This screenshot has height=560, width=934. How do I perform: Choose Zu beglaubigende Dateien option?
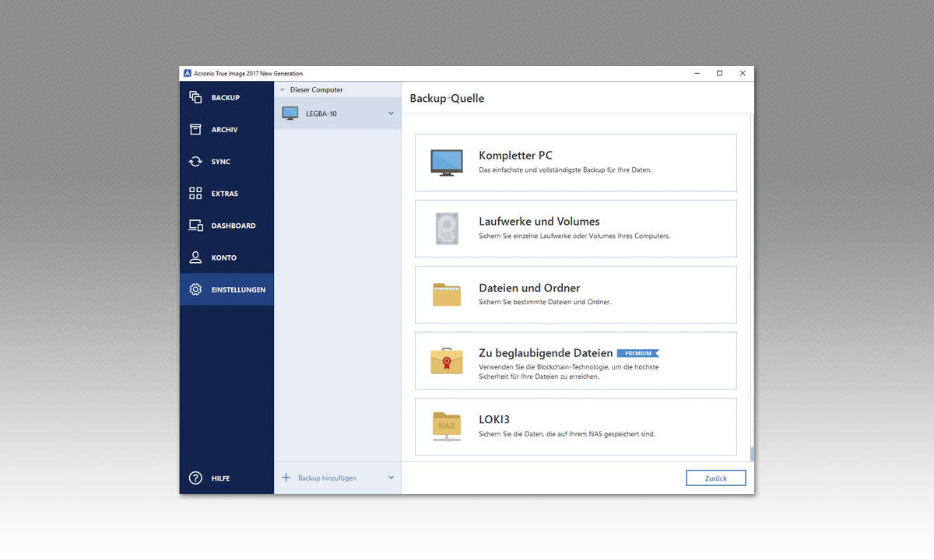pos(576,361)
